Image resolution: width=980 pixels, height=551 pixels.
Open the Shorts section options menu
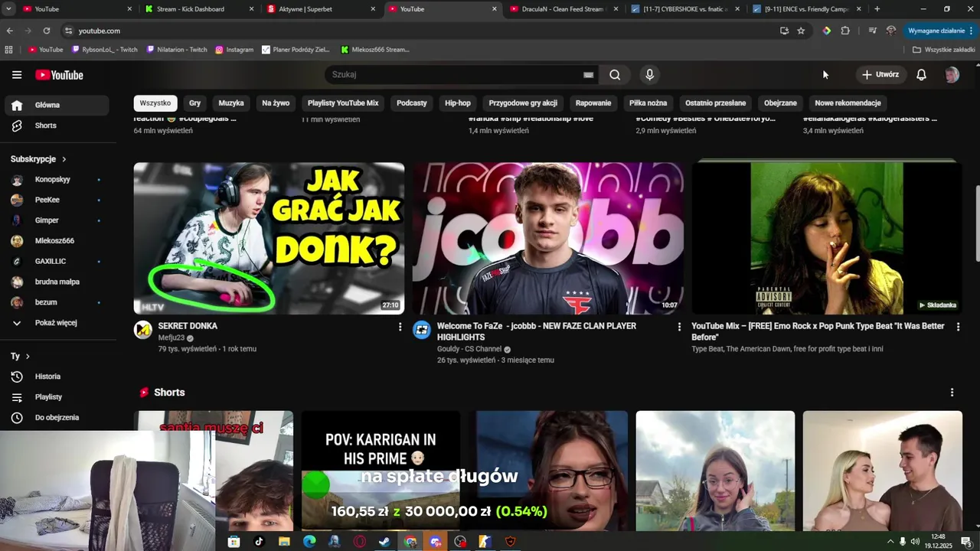point(952,393)
